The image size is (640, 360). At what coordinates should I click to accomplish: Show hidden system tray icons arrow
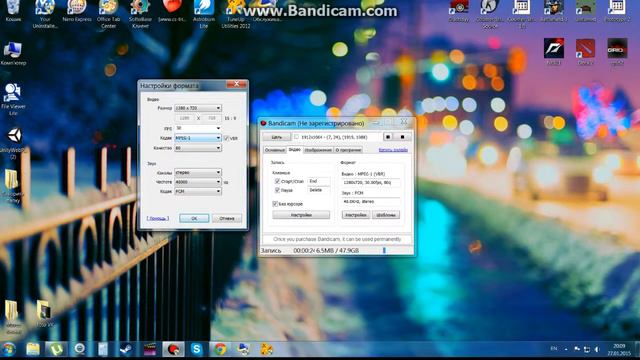566,349
